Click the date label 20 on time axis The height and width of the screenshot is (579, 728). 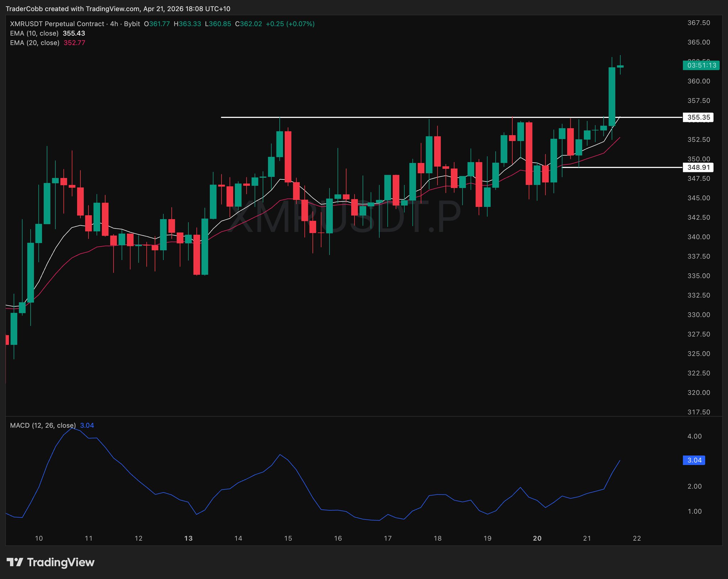coord(537,539)
